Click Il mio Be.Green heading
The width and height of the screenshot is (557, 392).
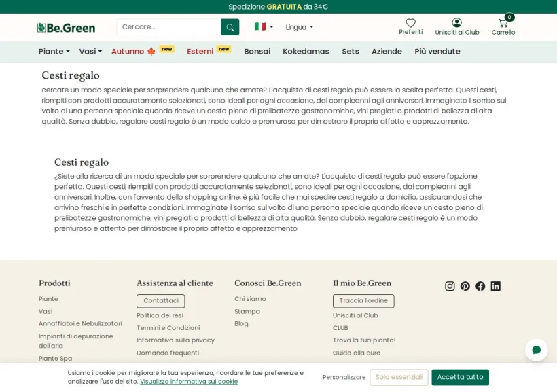[362, 283]
